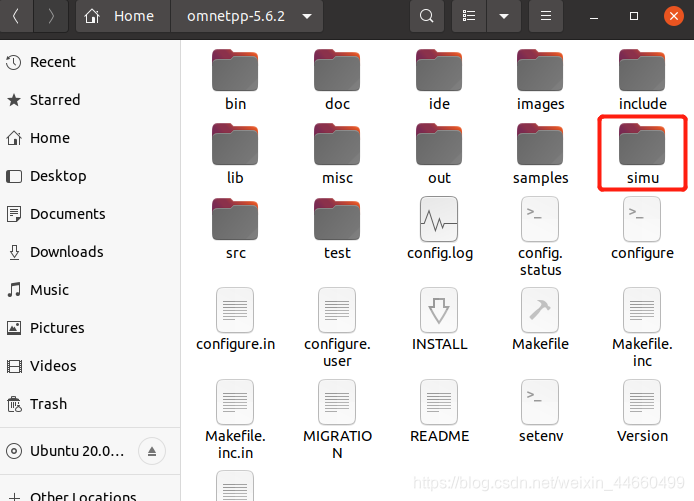
Task: Go forward with the forward arrow
Action: 51,16
